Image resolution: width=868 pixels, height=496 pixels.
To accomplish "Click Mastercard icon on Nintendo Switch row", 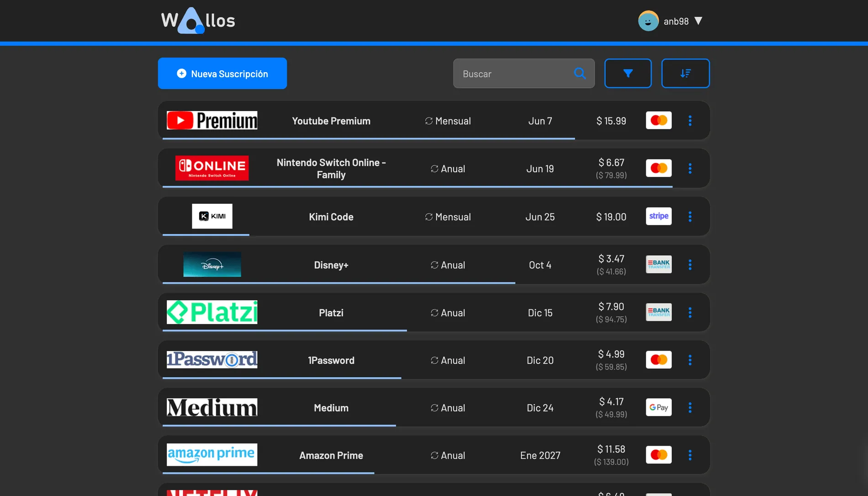I will (x=659, y=168).
